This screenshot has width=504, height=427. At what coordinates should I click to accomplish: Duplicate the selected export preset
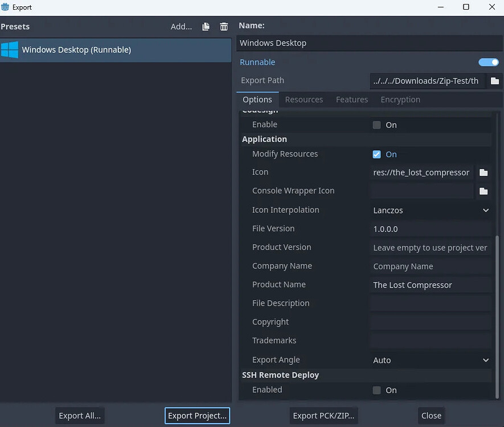206,26
